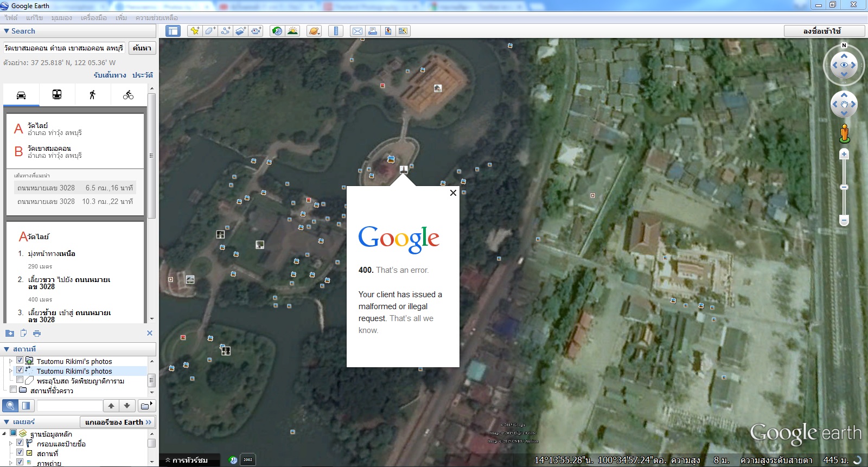Close the Google 400 error balloon
The image size is (868, 467).
[x=453, y=193]
